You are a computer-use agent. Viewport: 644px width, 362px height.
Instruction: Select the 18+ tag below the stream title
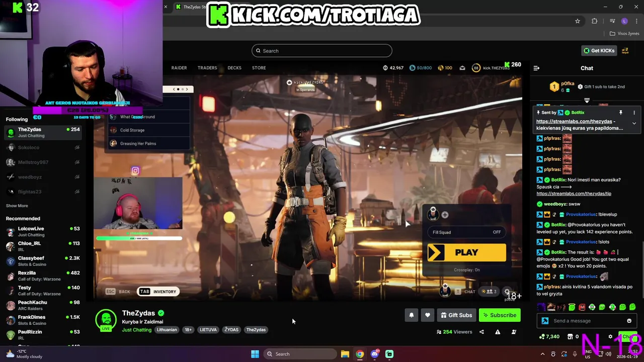(x=188, y=330)
